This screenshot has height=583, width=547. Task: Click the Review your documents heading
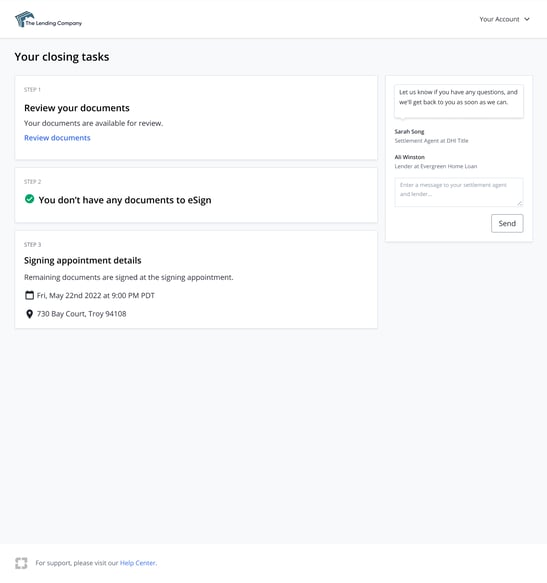tap(77, 108)
